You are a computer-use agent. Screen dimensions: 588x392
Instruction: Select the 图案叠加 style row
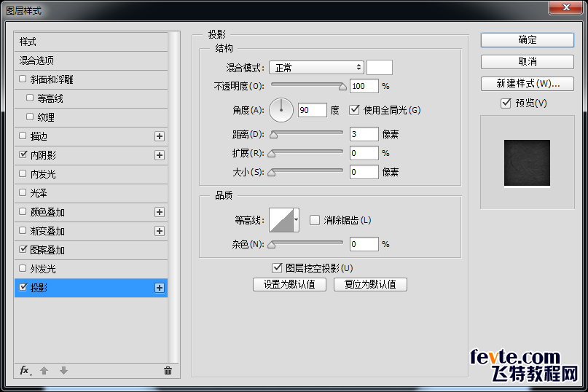91,250
